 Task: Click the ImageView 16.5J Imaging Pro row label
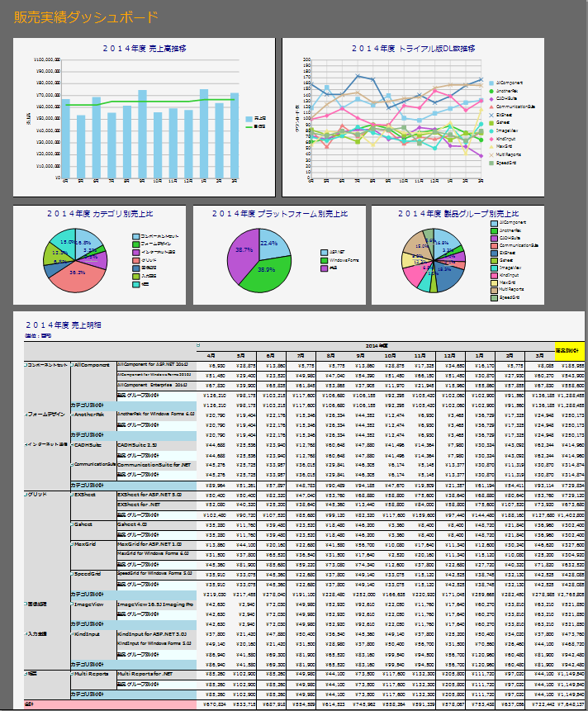(x=155, y=604)
